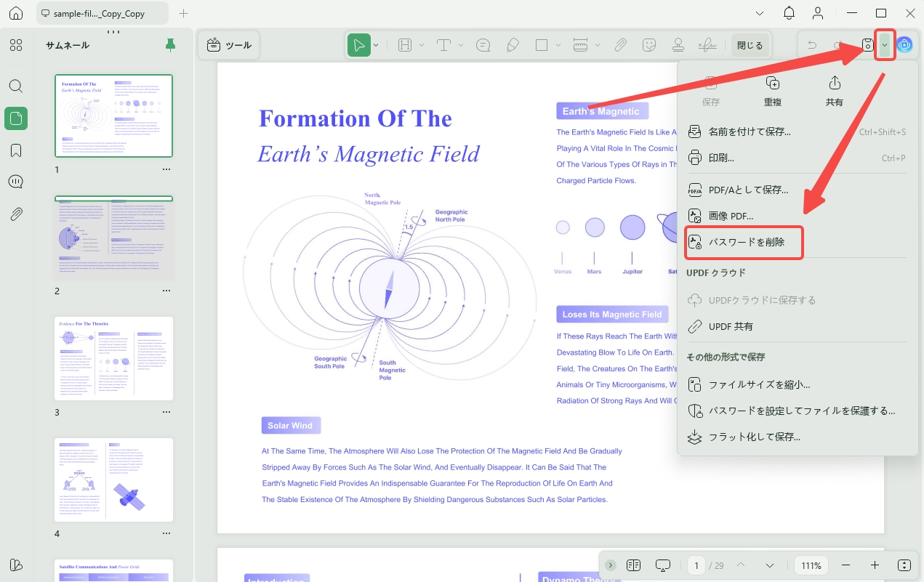This screenshot has height=582, width=924.
Task: Undo the last action
Action: click(x=812, y=45)
